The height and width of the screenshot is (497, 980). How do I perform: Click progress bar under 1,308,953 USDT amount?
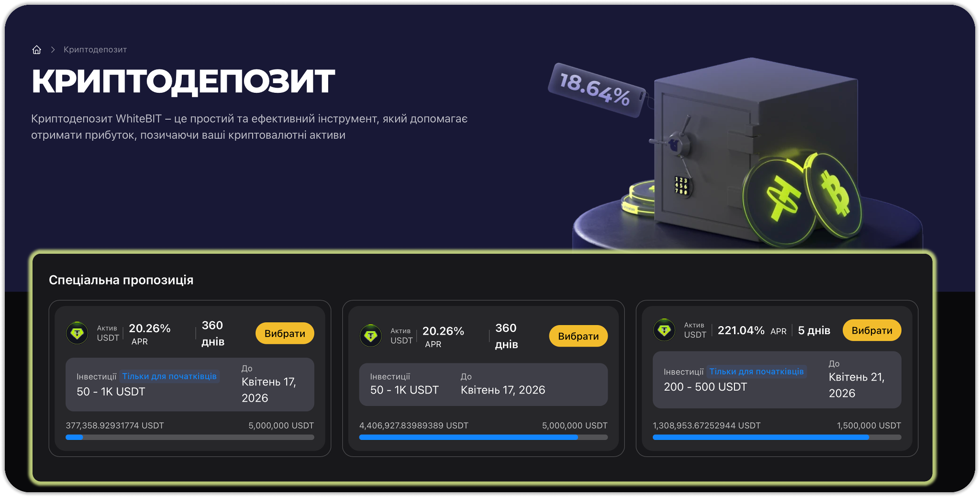pyautogui.click(x=777, y=437)
